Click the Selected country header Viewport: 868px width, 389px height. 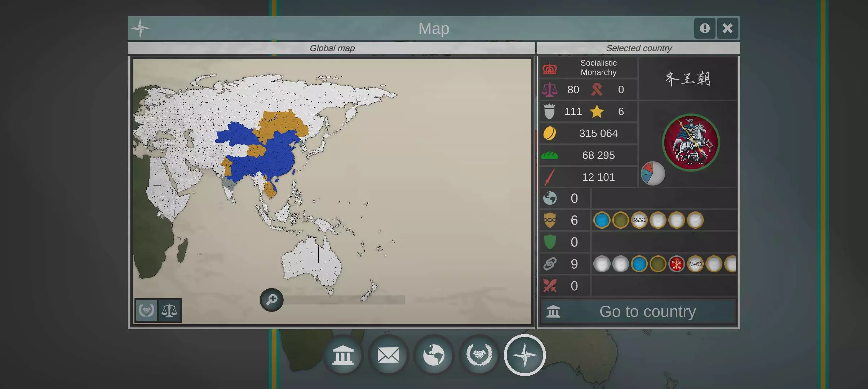pyautogui.click(x=638, y=48)
